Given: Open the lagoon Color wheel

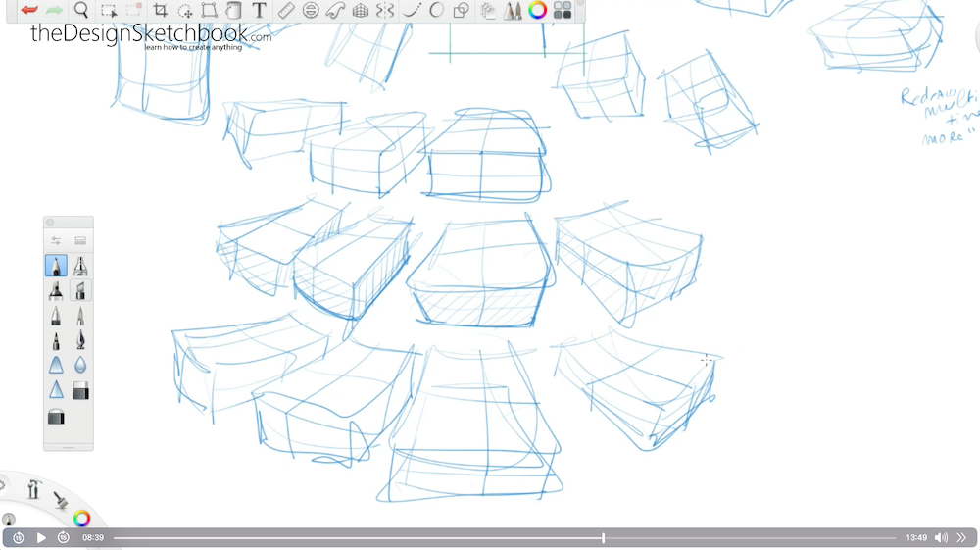Looking at the screenshot, I should (81, 518).
